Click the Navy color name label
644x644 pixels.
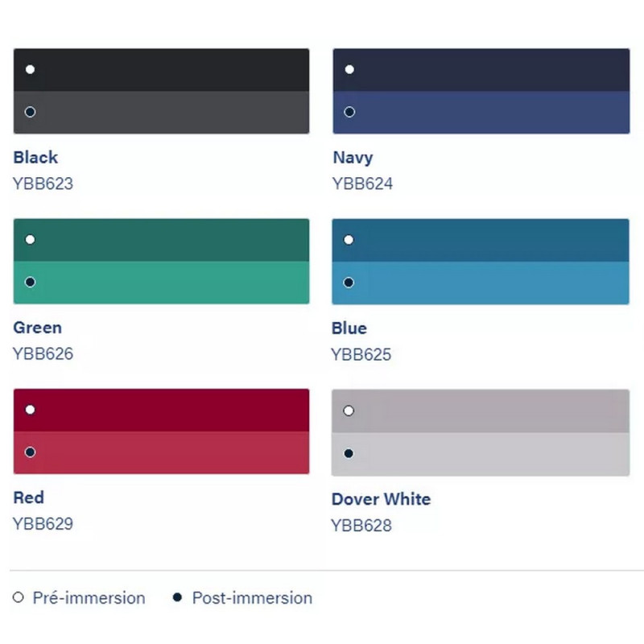353,158
